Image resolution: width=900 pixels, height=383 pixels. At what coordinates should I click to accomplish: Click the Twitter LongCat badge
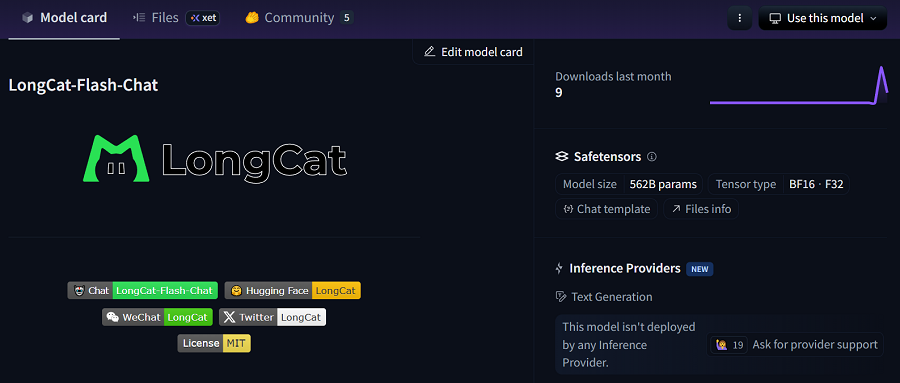pyautogui.click(x=272, y=317)
